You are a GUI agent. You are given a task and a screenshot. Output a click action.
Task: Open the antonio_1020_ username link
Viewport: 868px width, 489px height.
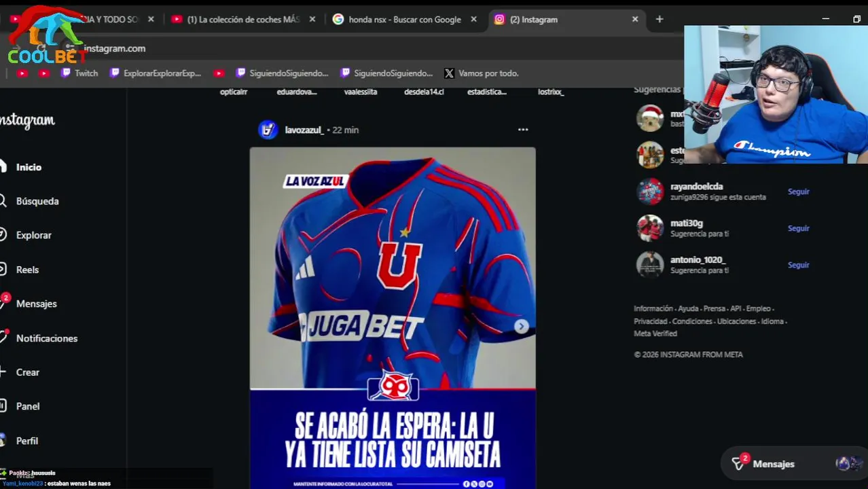[x=698, y=259]
